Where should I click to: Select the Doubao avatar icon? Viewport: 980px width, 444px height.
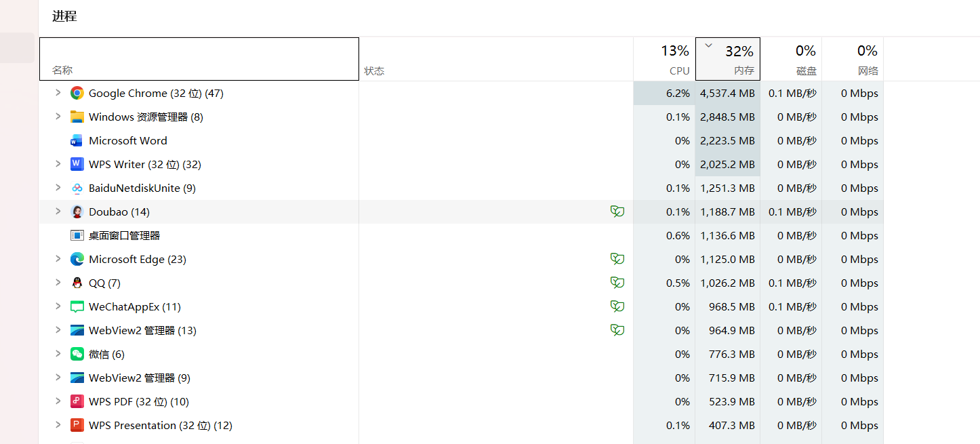[77, 211]
